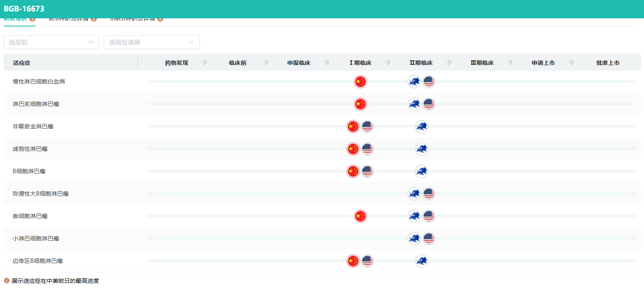Image resolution: width=644 pixels, height=291 pixels.
Task: Click US flag in 套细胞淋巴瘤 row
Action: (x=429, y=216)
